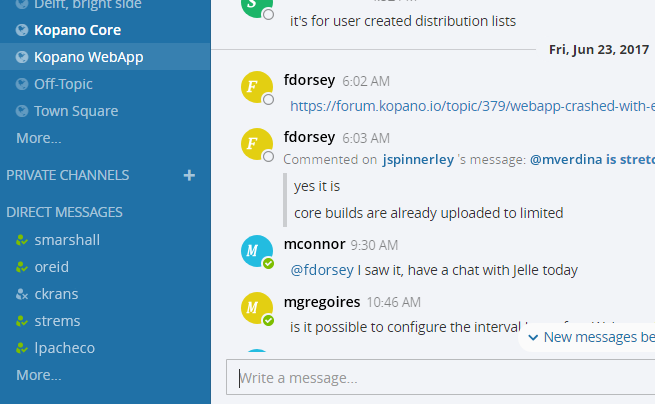Viewport: 655px width, 404px height.
Task: Click mconnor's blue profile avatar
Action: (257, 252)
